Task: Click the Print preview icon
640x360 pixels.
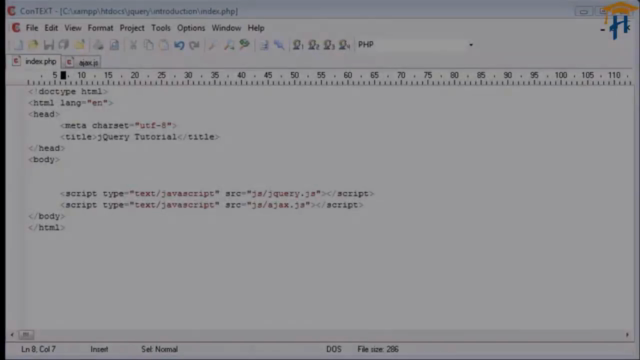Action: tap(114, 45)
